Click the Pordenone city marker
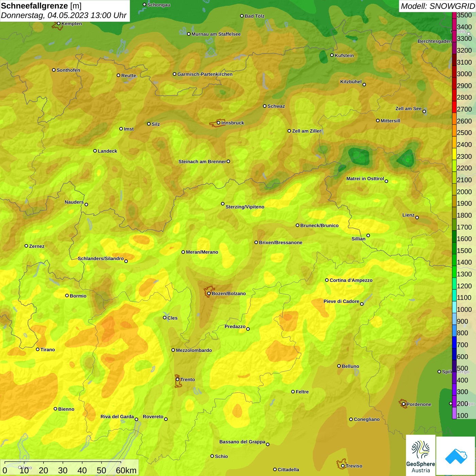 tap(404, 404)
